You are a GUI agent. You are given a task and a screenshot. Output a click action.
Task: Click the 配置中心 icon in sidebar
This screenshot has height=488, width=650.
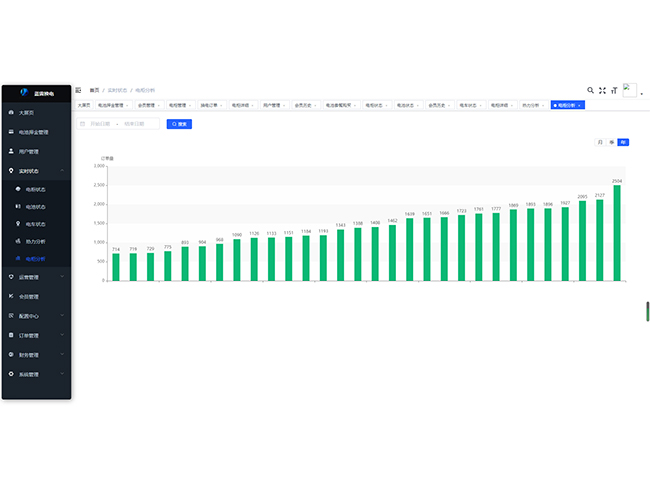pyautogui.click(x=11, y=316)
